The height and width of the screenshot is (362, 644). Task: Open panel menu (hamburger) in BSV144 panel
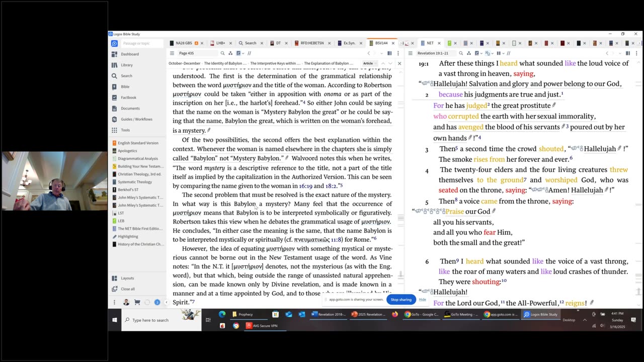[172, 53]
